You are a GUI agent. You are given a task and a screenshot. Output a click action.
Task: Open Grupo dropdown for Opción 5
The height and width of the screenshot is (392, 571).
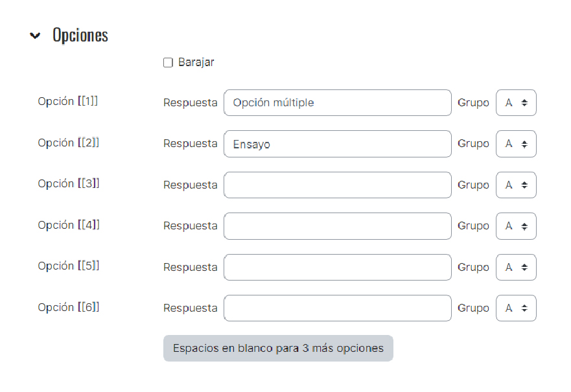pyautogui.click(x=516, y=267)
